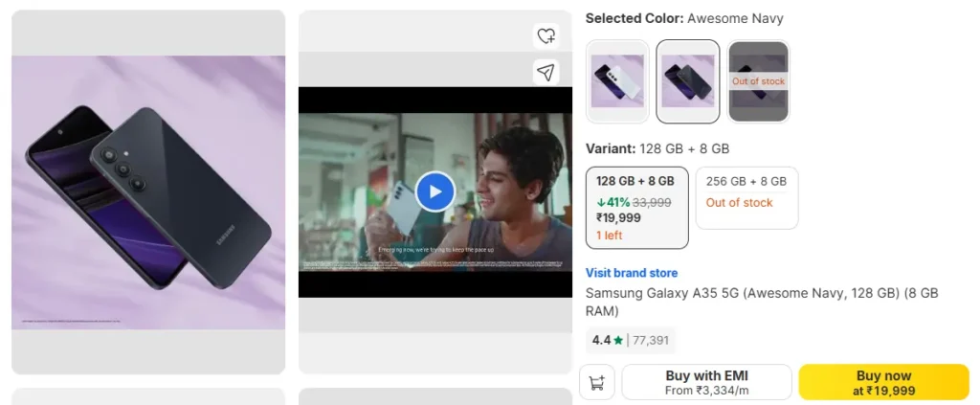Play the Samsung Galaxy promo video
The height and width of the screenshot is (405, 980).
click(x=435, y=191)
